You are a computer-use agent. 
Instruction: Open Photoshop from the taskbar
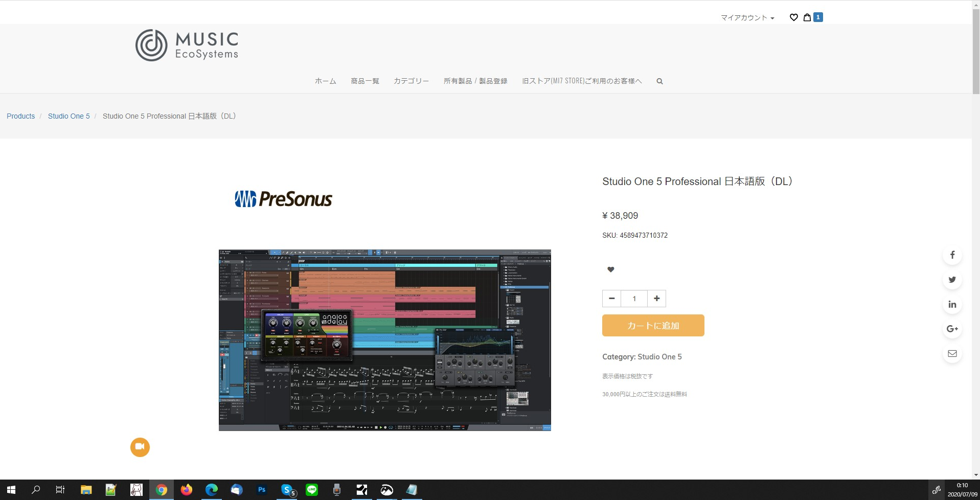(262, 490)
